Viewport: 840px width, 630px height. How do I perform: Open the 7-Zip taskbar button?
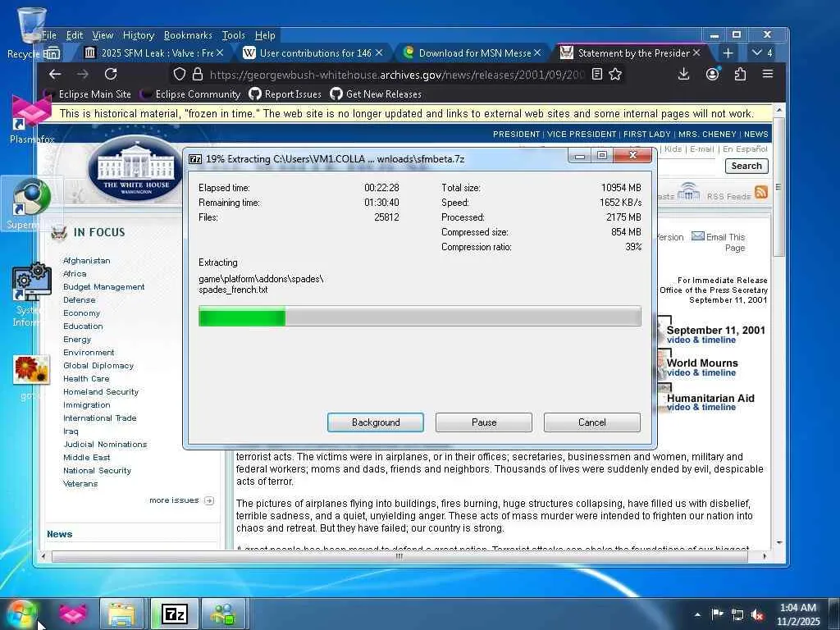175,614
